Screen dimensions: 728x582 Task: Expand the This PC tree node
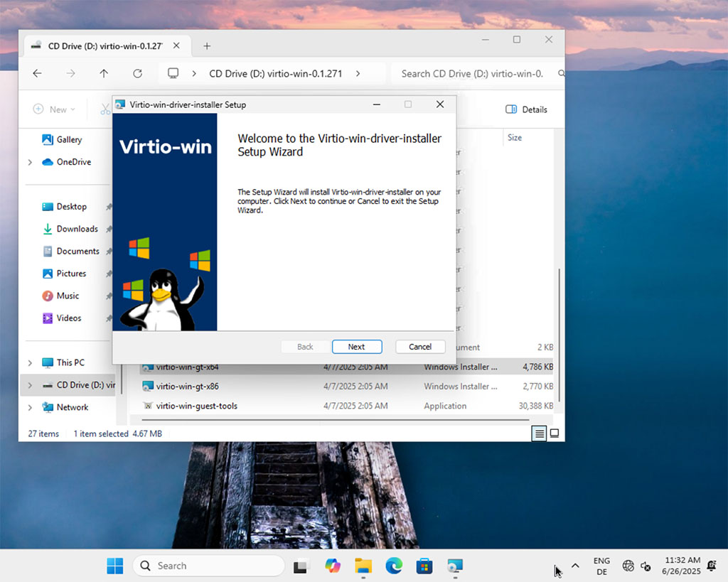pyautogui.click(x=30, y=362)
